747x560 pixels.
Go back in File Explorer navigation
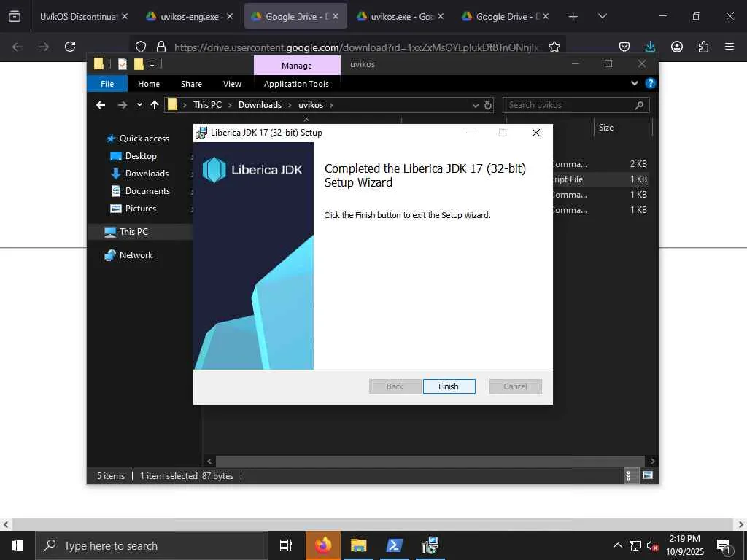(101, 105)
